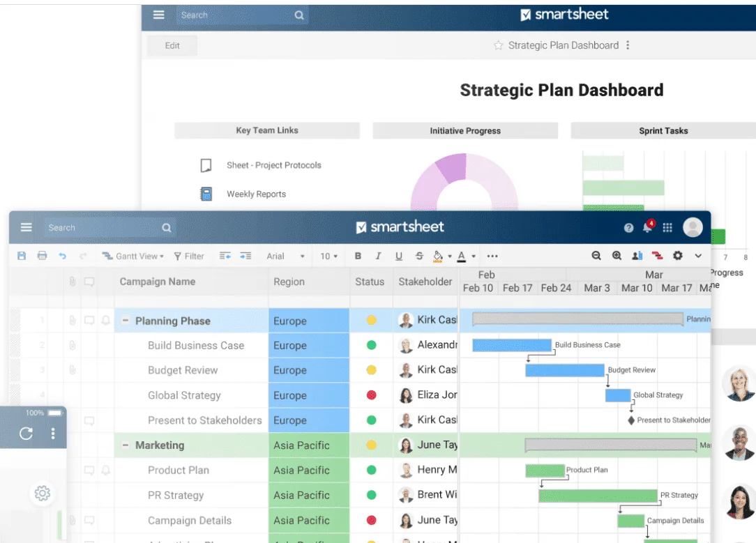Open the Strategic Plan Dashboard kebab menu
This screenshot has width=756, height=543.
click(628, 45)
